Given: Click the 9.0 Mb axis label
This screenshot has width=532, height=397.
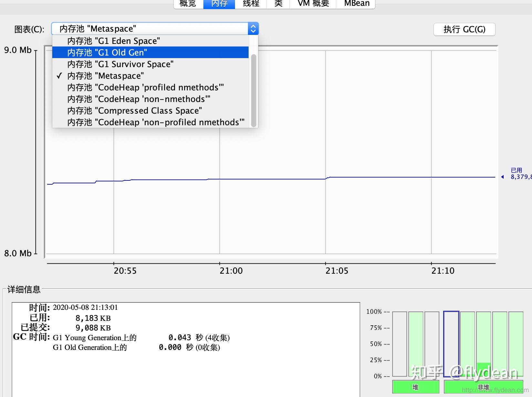Looking at the screenshot, I should pos(18,50).
